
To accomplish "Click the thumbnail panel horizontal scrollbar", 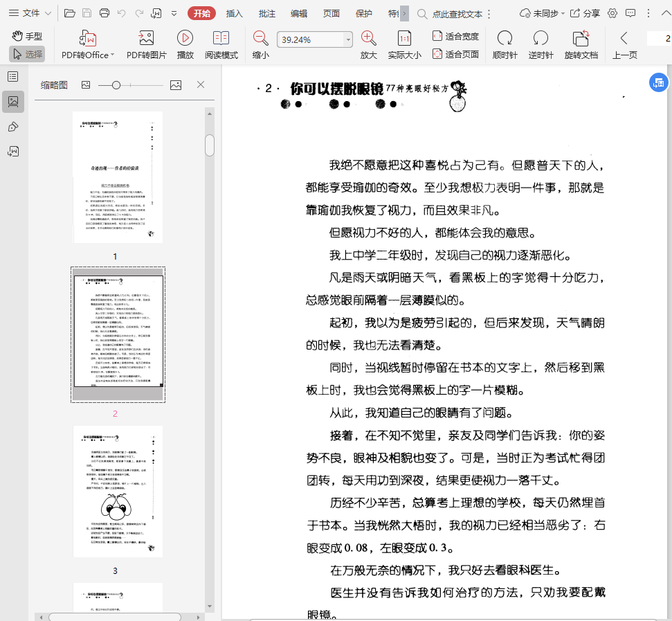I will (x=114, y=617).
